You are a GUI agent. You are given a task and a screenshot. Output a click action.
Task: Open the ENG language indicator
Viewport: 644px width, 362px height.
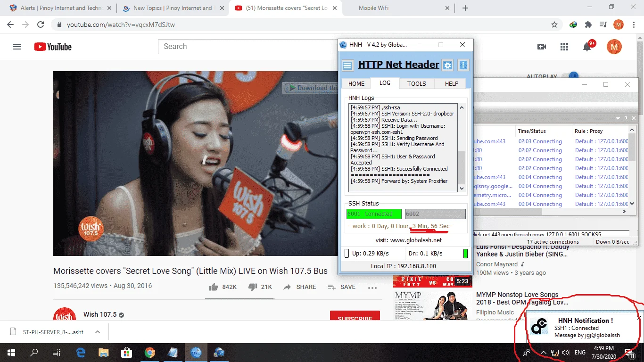[x=580, y=353]
